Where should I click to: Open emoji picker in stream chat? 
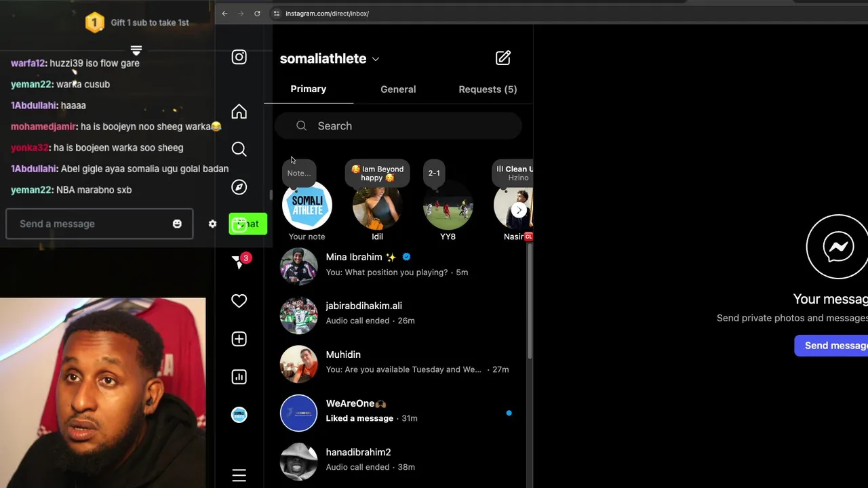point(177,224)
